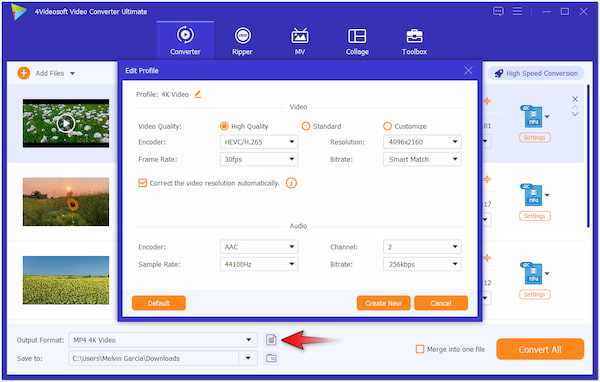The height and width of the screenshot is (382, 600).
Task: Open the hamburger menu in title bar
Action: point(517,11)
